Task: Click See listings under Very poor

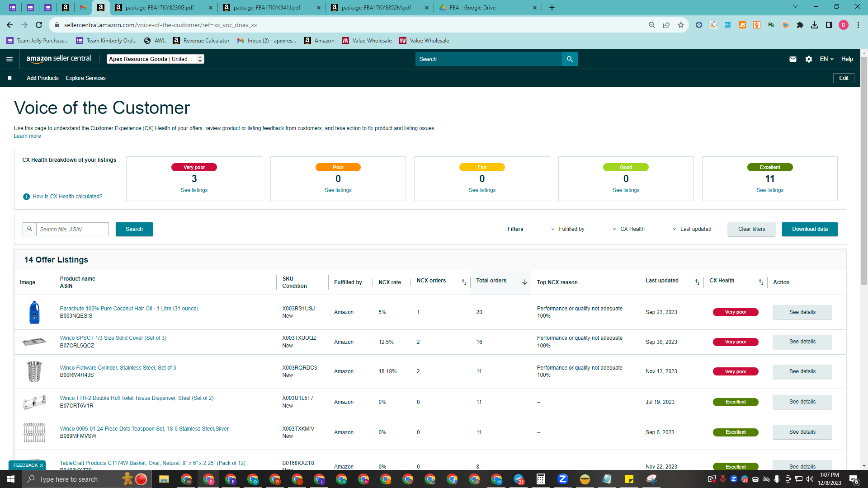Action: 194,190
